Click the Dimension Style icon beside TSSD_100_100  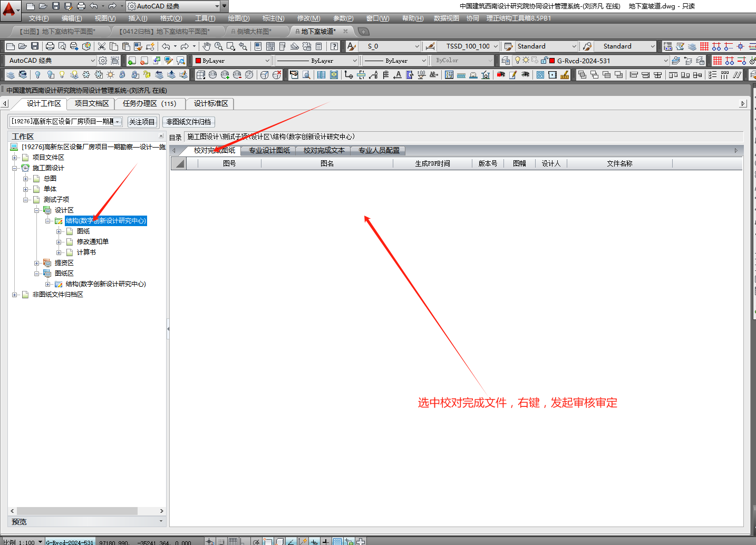(x=430, y=46)
